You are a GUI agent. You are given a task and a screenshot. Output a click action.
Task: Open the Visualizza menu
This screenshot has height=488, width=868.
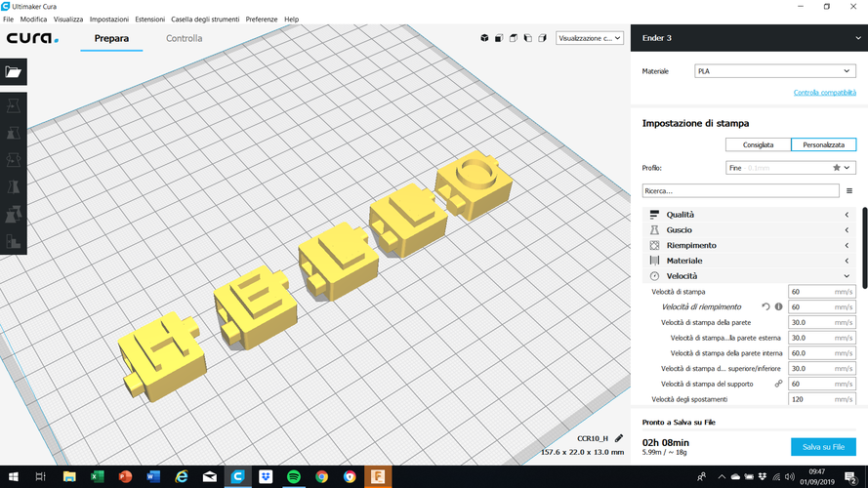coord(68,19)
